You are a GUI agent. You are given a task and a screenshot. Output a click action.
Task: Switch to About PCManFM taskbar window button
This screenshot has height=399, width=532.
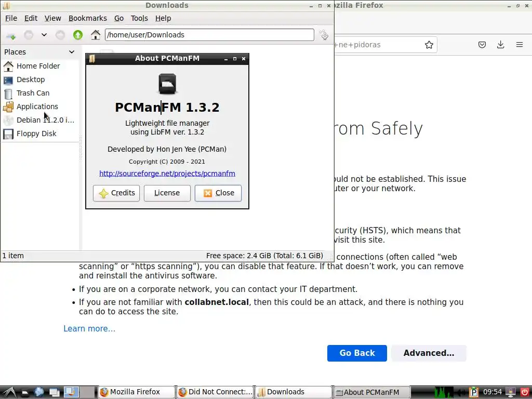point(372,392)
